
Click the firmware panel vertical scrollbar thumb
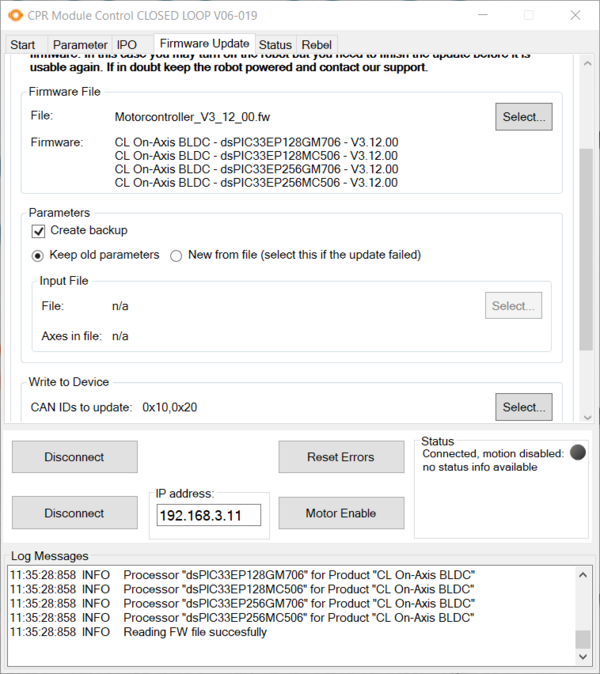tap(586, 249)
